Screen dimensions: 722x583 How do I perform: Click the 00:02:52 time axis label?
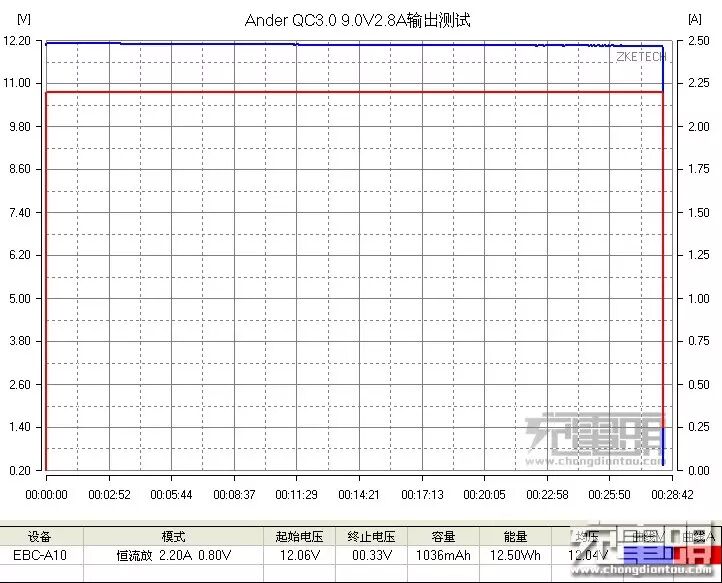pyautogui.click(x=109, y=495)
